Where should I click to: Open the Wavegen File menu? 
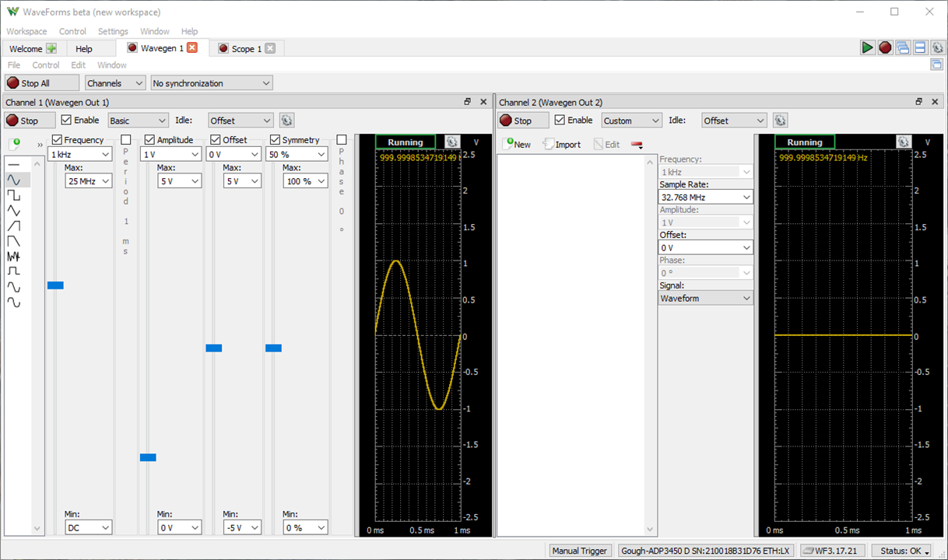[14, 65]
